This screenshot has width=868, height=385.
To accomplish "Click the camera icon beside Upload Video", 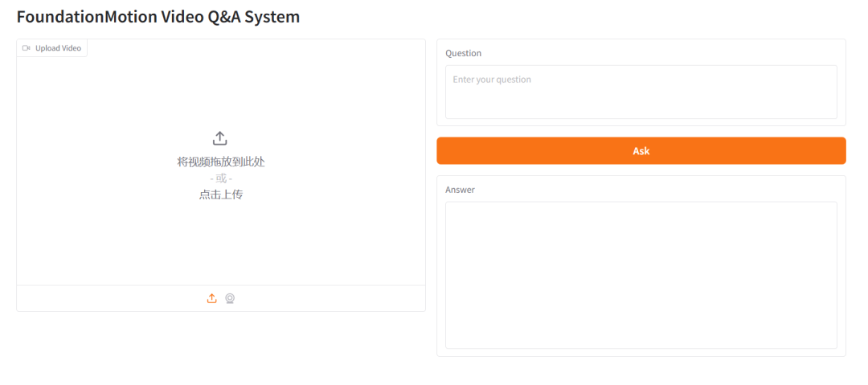I will point(27,48).
